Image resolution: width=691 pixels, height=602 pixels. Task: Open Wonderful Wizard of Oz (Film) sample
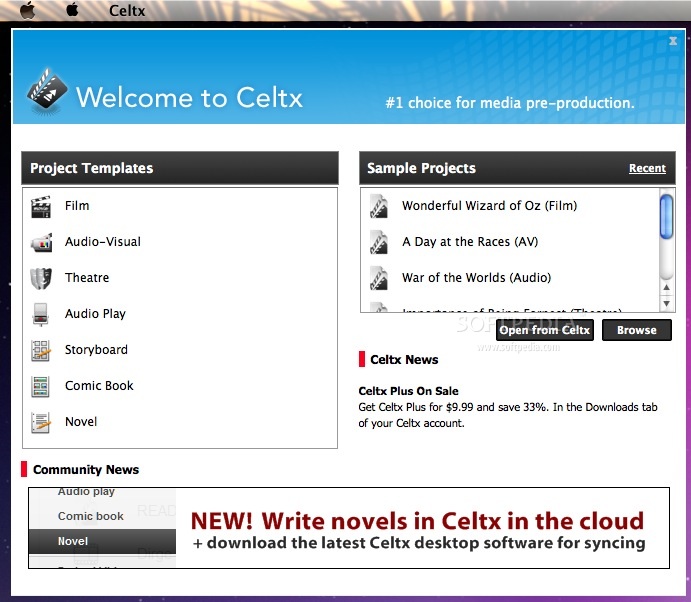tap(489, 206)
